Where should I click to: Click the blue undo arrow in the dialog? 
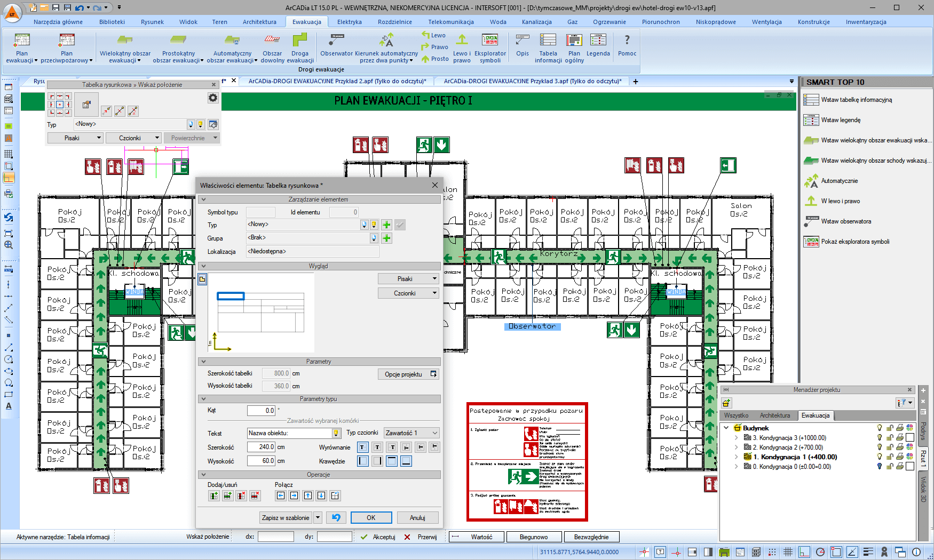coord(336,517)
